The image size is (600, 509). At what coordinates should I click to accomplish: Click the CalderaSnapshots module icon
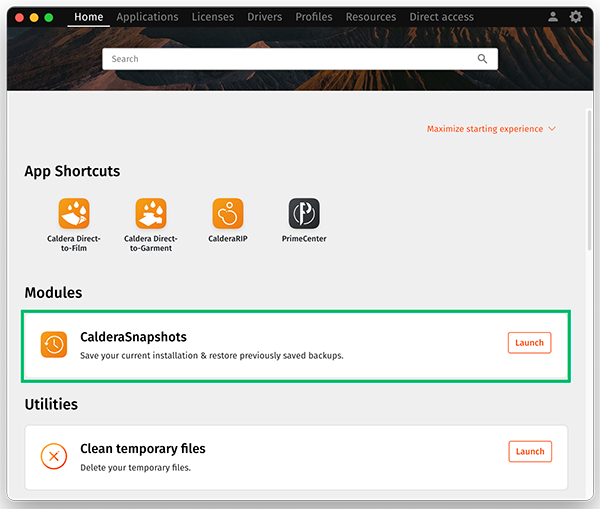coord(54,344)
